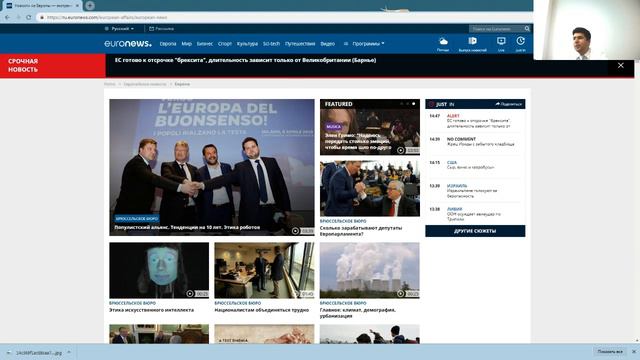Open headline Националистам объединяться трудно
Viewport: 640px width, 360px height.
pos(262,310)
